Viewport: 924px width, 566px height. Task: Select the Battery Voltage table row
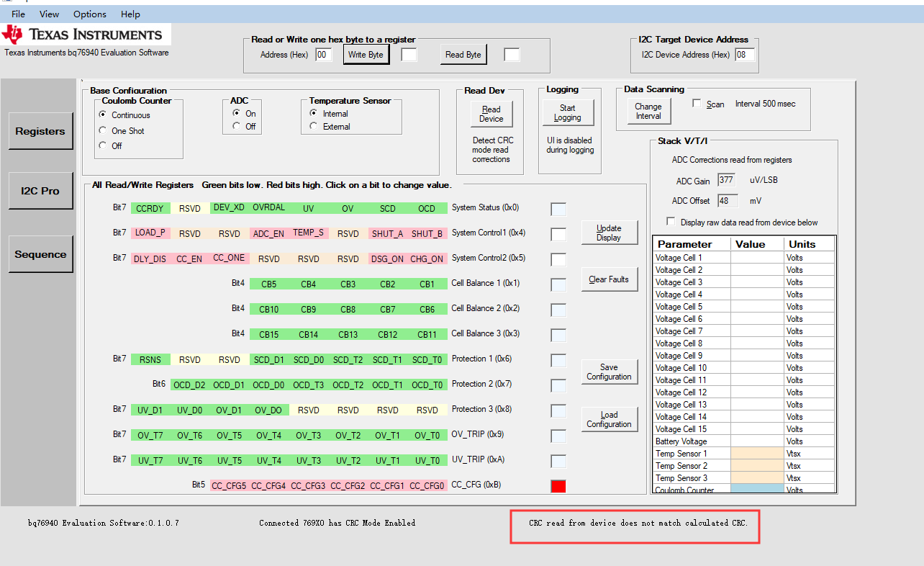(x=744, y=441)
